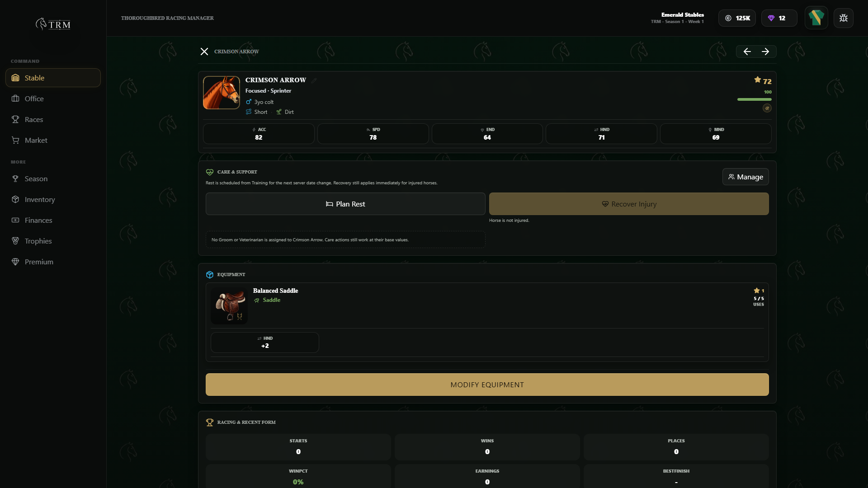This screenshot has width=868, height=488.
Task: Click the Focused · Sprinter trait text
Action: (x=268, y=91)
